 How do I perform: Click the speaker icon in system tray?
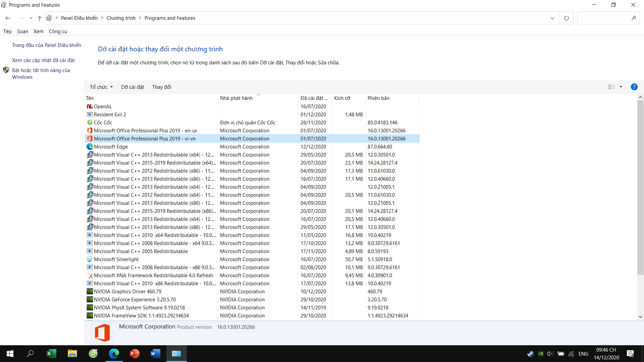pos(550,354)
